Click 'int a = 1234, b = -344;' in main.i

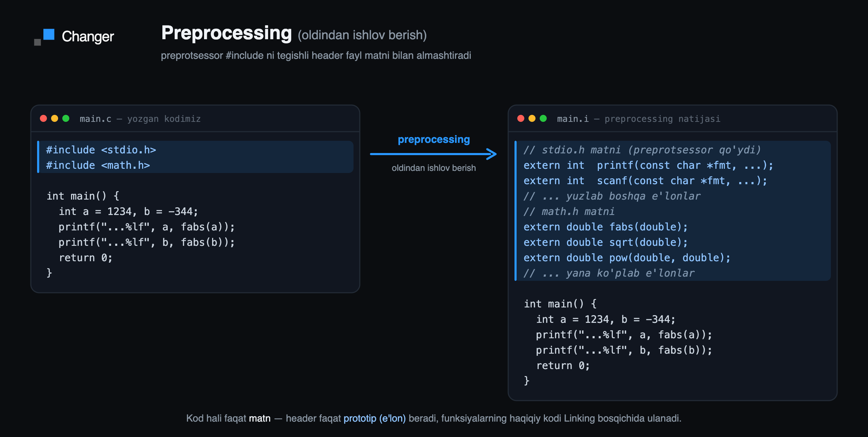(606, 319)
